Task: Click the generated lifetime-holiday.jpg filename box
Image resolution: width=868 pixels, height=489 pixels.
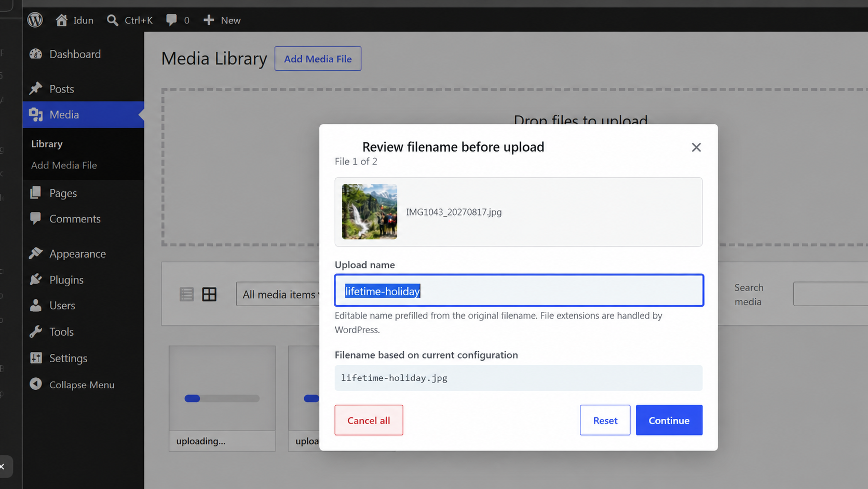Action: (x=519, y=378)
